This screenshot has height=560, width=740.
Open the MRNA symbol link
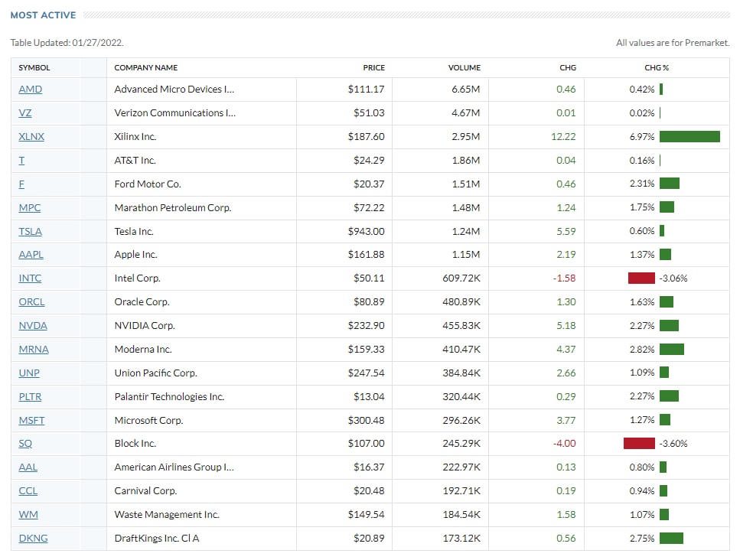click(x=34, y=349)
